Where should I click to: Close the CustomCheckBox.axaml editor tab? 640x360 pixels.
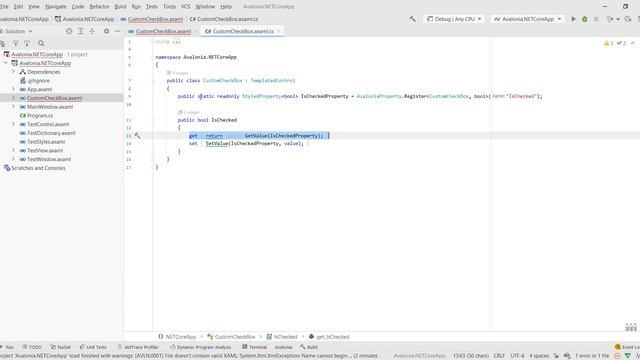tap(196, 31)
